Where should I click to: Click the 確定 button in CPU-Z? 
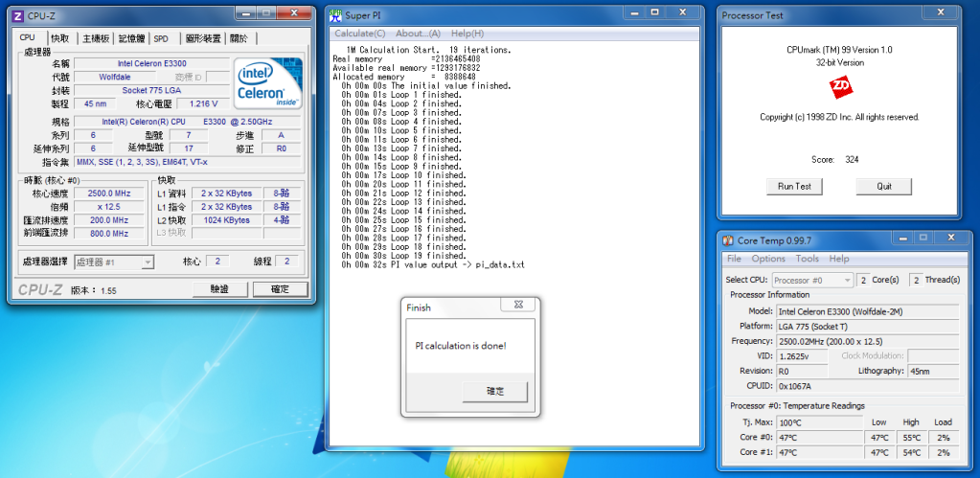point(280,288)
